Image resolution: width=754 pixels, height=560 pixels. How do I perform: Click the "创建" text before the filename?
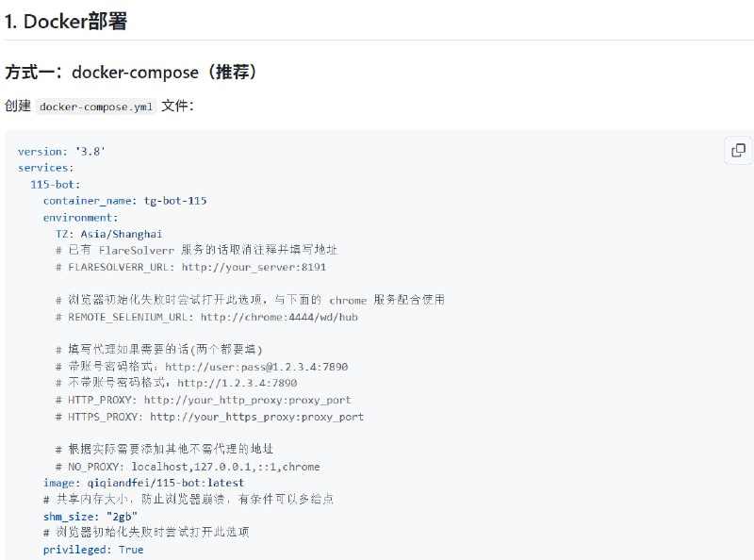(x=18, y=107)
